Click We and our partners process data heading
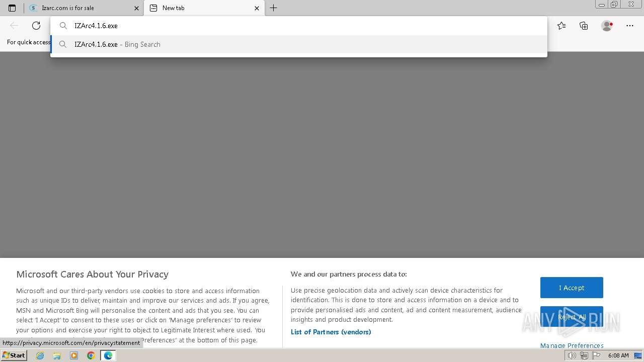The height and width of the screenshot is (362, 644). tap(349, 274)
